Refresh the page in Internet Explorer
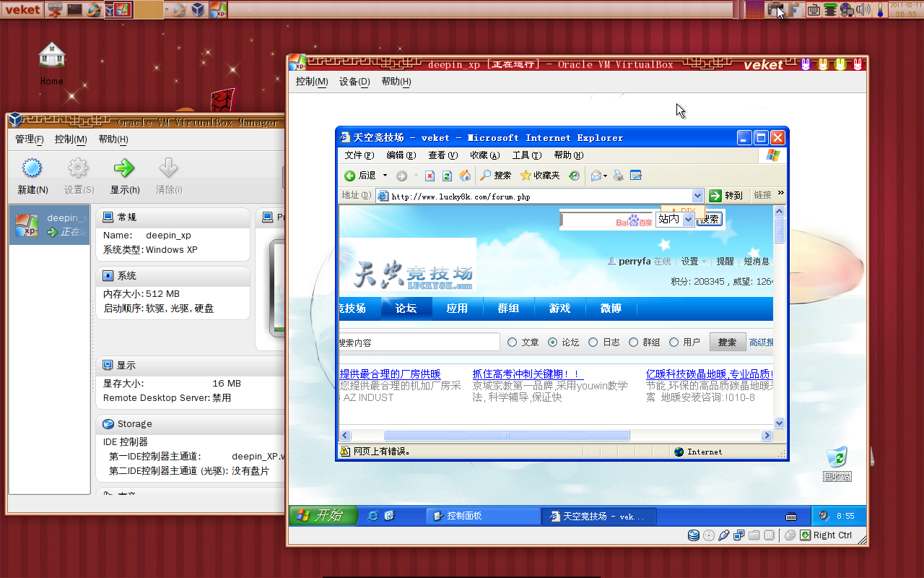 tap(447, 176)
